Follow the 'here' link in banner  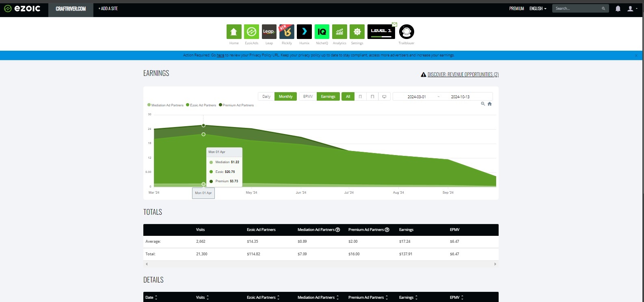click(220, 55)
